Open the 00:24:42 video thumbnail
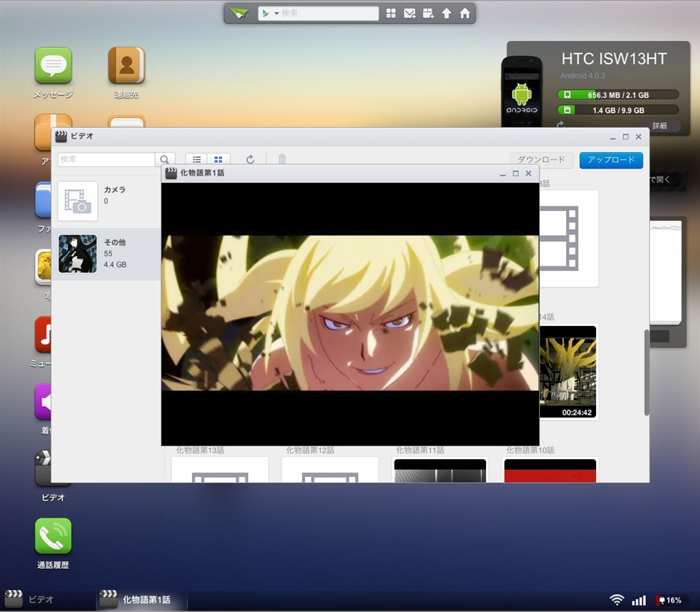 pos(568,372)
